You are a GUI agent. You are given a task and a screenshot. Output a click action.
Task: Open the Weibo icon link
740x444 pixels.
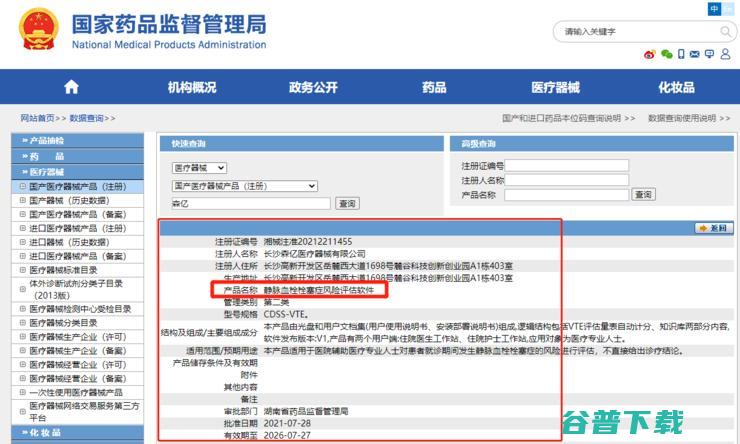click(650, 54)
